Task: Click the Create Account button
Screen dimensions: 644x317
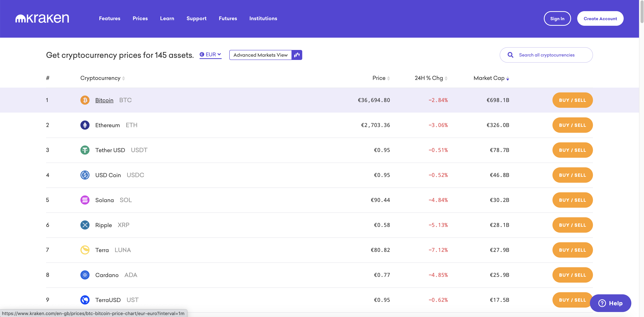Action: click(600, 18)
